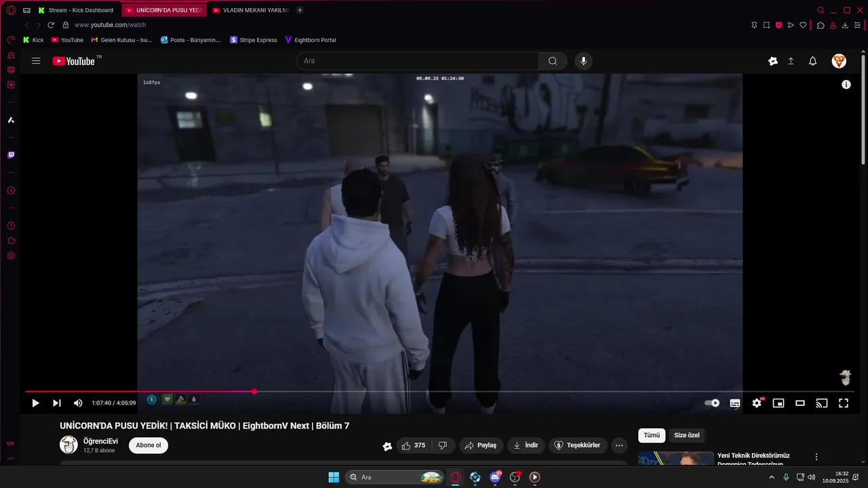Image resolution: width=868 pixels, height=488 pixels.
Task: Click the pinboard pin icon
Action: pos(754,25)
